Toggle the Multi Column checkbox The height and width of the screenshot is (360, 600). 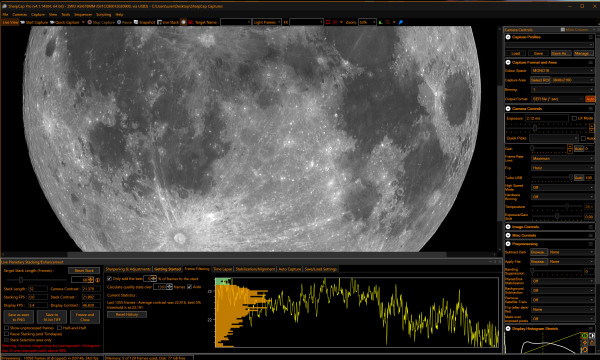tap(563, 29)
